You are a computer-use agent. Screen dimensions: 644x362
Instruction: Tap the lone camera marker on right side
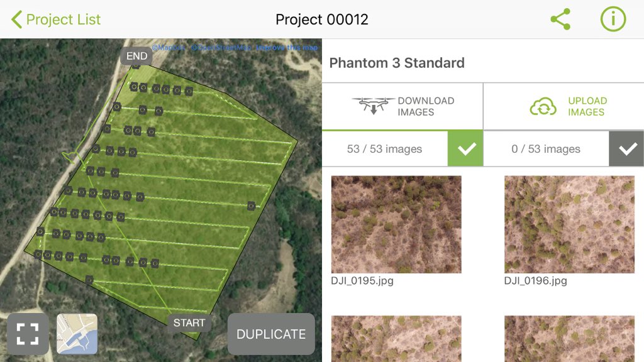click(x=252, y=206)
